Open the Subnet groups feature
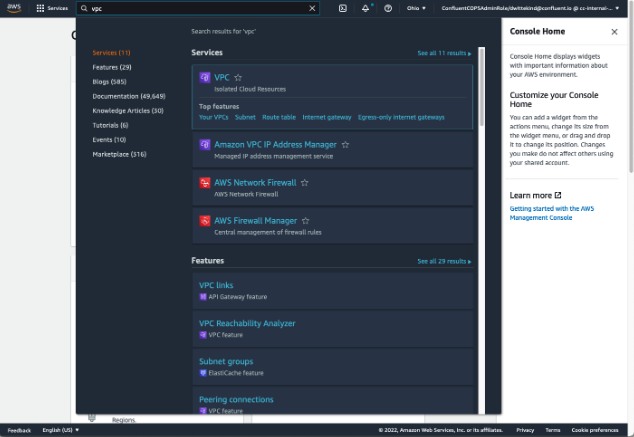 click(x=226, y=361)
